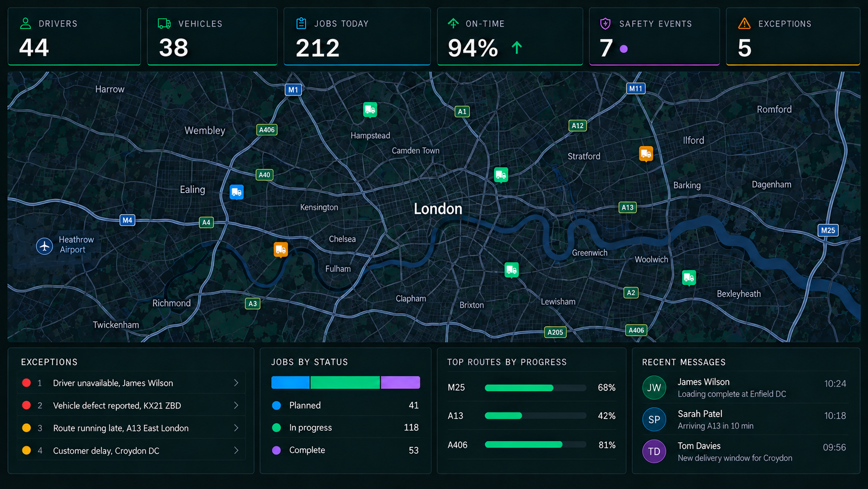Image resolution: width=868 pixels, height=489 pixels.
Task: Open the Jobs Today card value 212
Action: tap(317, 48)
